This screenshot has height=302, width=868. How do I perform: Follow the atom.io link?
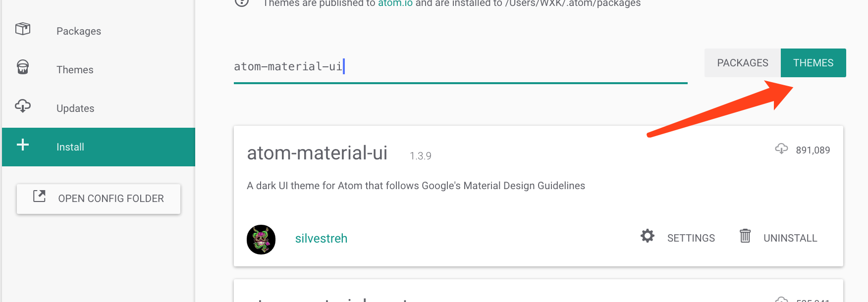[395, 3]
